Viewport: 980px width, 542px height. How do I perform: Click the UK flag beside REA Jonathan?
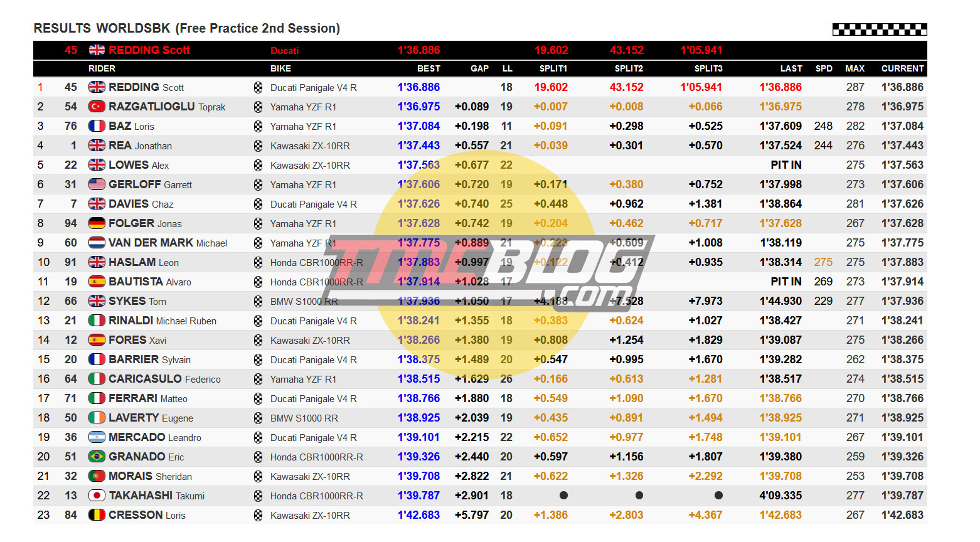click(x=97, y=146)
